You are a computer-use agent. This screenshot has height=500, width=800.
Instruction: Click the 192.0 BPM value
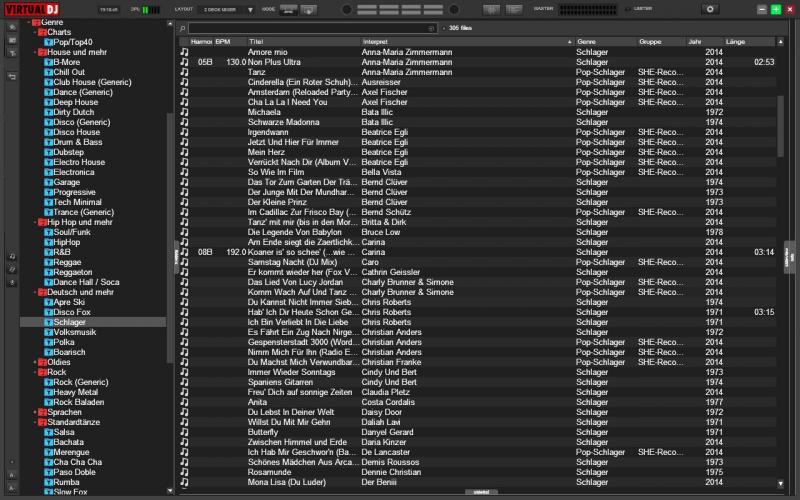point(236,252)
